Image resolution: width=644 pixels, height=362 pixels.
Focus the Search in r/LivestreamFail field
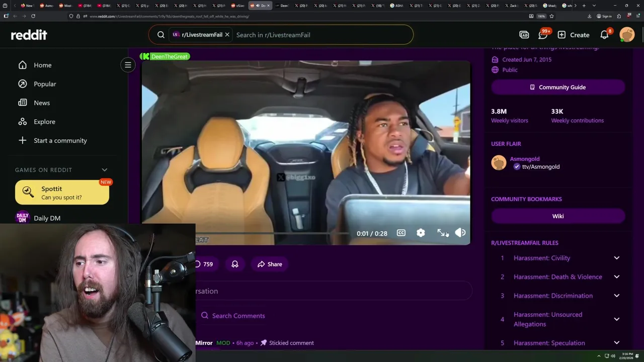tap(322, 35)
